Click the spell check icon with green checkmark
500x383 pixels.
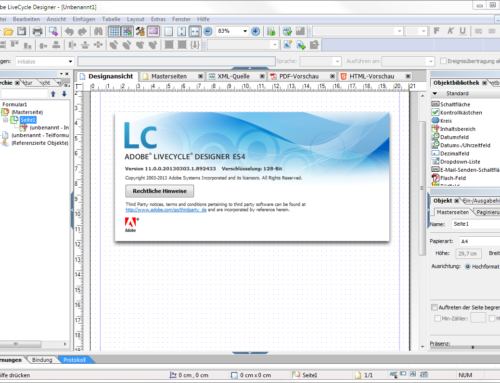click(287, 32)
